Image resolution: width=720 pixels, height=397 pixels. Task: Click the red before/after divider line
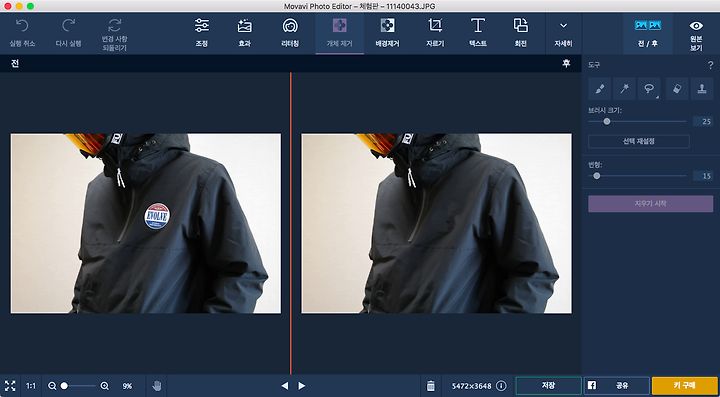point(290,223)
